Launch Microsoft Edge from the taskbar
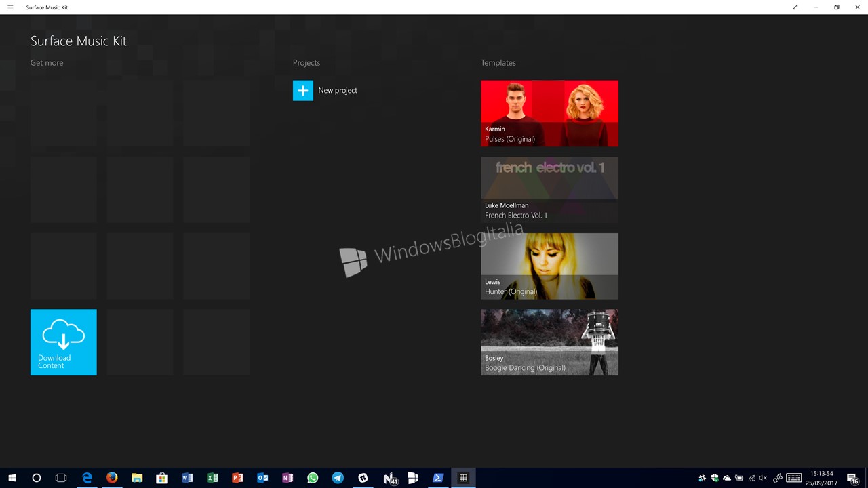The image size is (868, 488). click(x=87, y=478)
